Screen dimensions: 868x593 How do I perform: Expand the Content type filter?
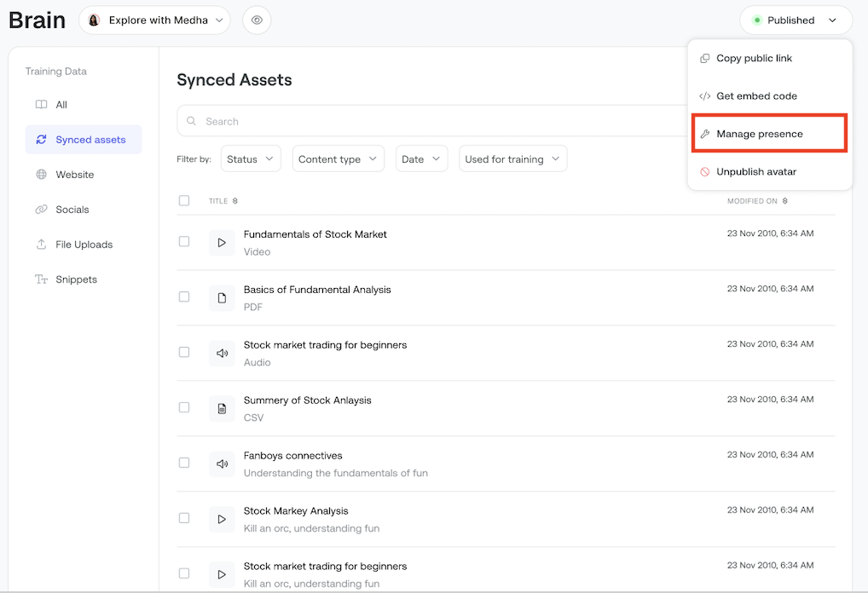pyautogui.click(x=338, y=159)
